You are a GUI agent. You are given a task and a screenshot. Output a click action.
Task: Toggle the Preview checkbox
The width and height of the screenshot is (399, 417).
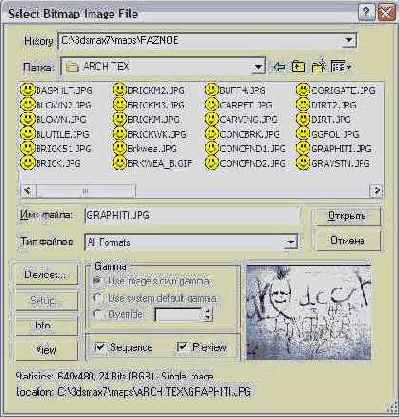click(x=182, y=347)
